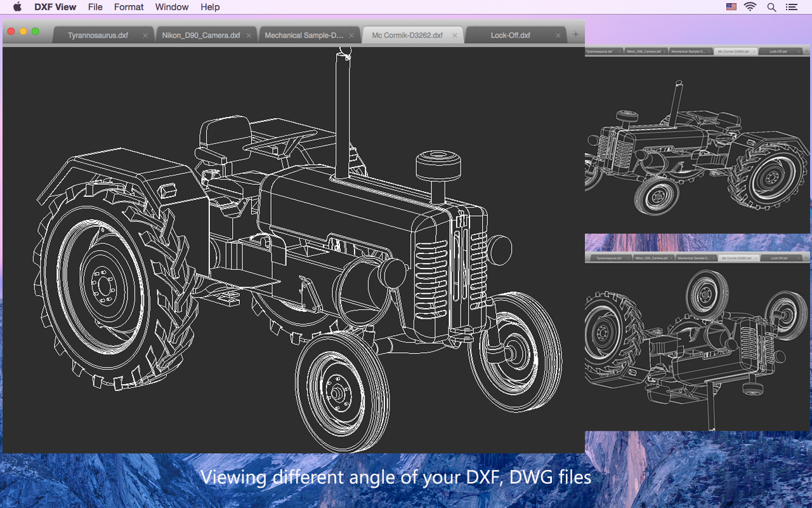Viewport: 812px width, 508px height.
Task: Select the Mechanical Sample tab
Action: [303, 36]
